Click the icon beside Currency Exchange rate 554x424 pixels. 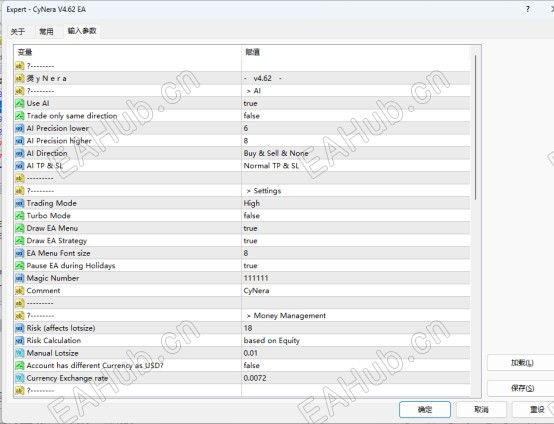tap(19, 378)
